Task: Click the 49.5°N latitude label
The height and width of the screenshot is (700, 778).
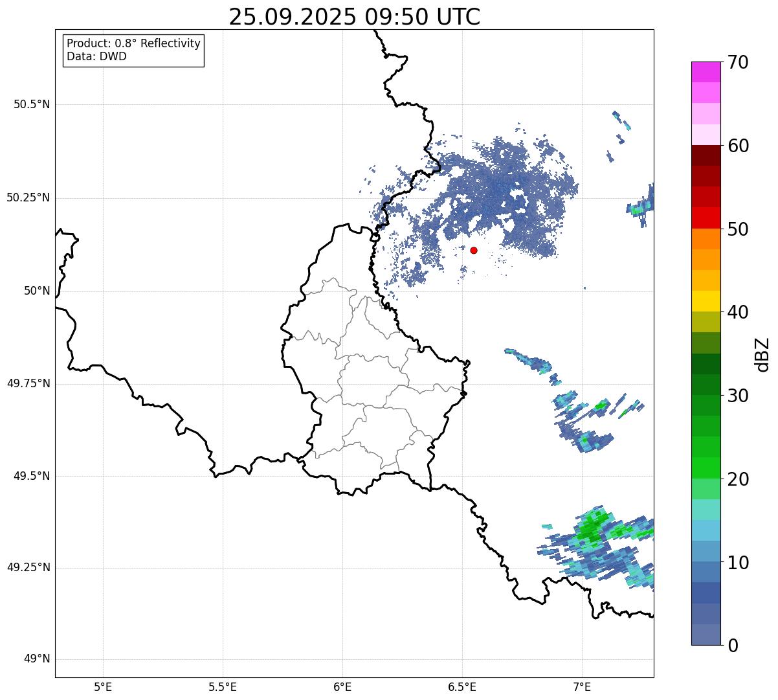Action: tap(32, 476)
